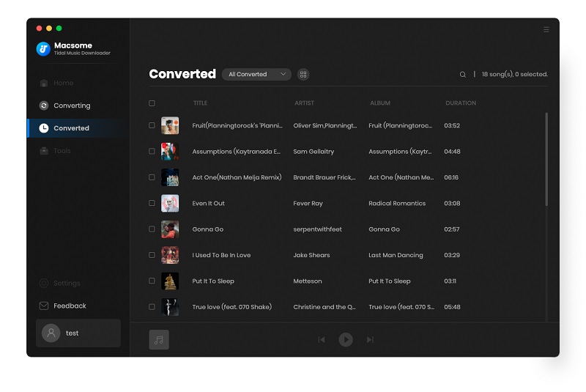The width and height of the screenshot is (586, 392).
Task: Skip to next track
Action: point(370,340)
